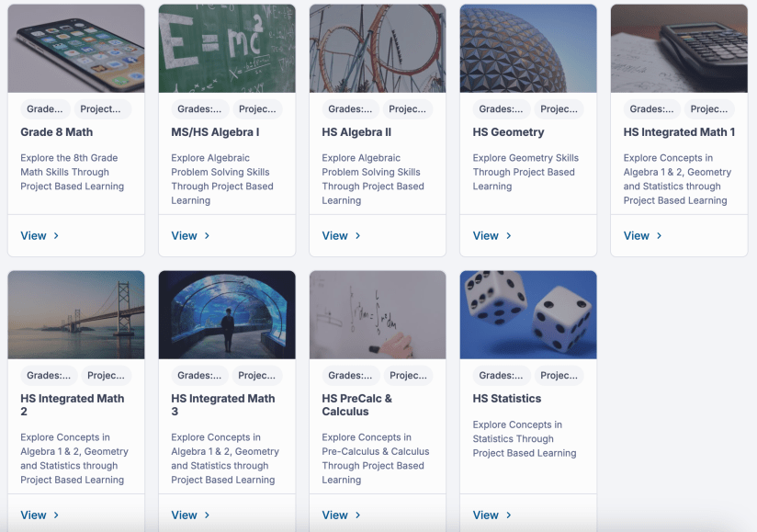Select the Grades tag on HS Geometry
The width and height of the screenshot is (757, 532).
pyautogui.click(x=501, y=109)
